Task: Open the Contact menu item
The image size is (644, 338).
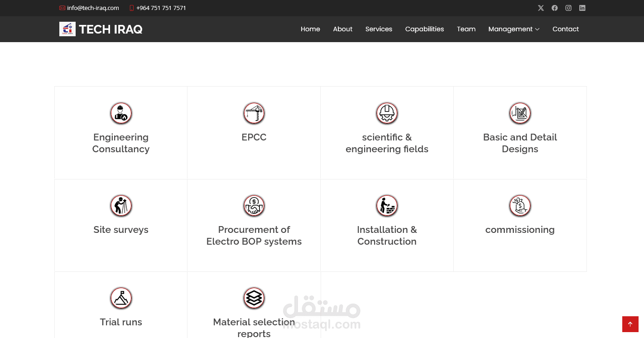Action: [566, 29]
